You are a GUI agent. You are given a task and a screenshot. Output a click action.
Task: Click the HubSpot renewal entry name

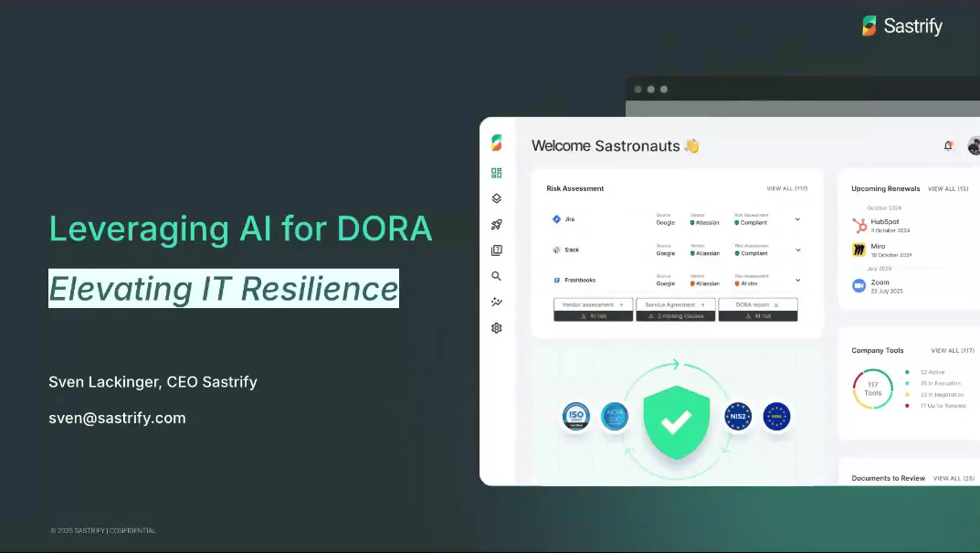(884, 221)
